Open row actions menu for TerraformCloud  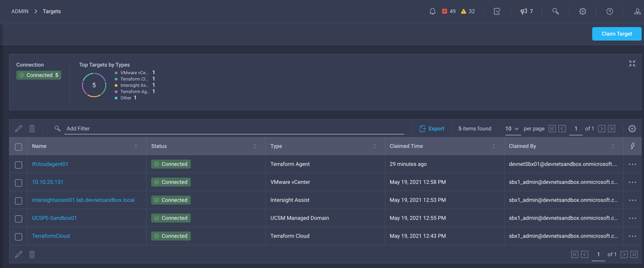point(632,236)
